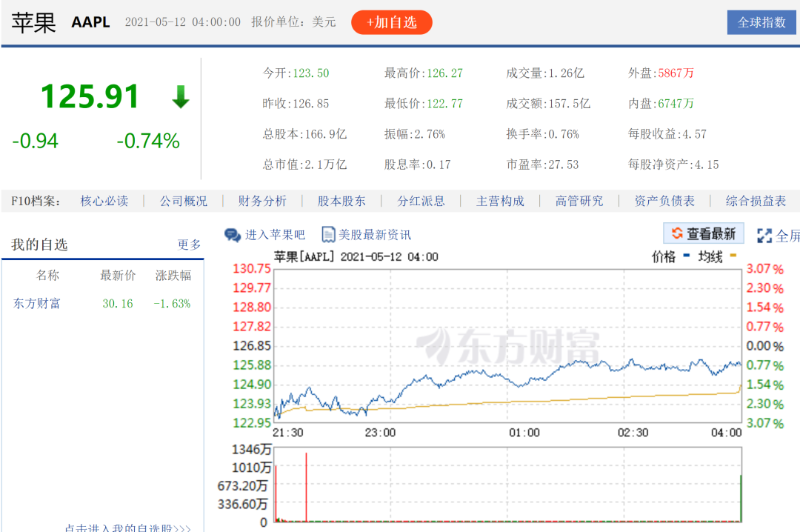Click the 查看最新 button label
This screenshot has width=800, height=532.
710,234
